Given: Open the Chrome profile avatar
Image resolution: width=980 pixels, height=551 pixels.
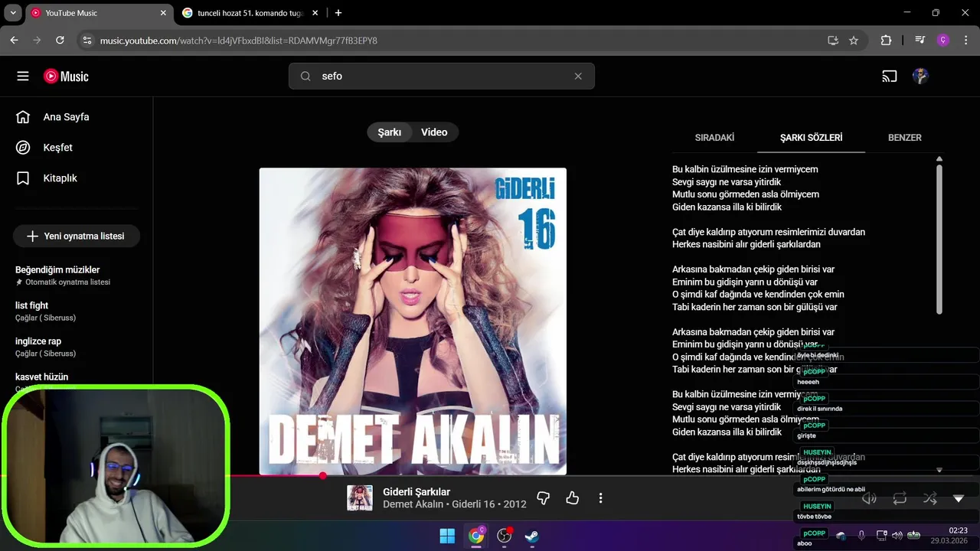Looking at the screenshot, I should (x=943, y=41).
